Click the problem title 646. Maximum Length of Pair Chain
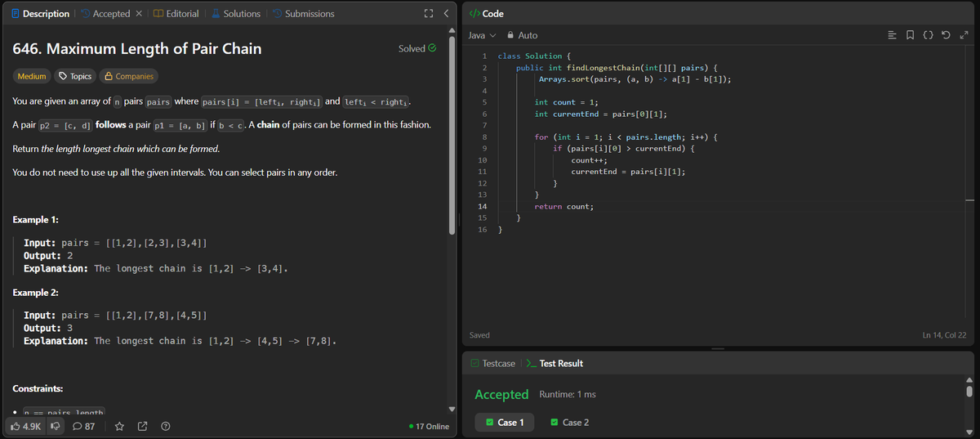Image resolution: width=980 pixels, height=439 pixels. point(137,48)
